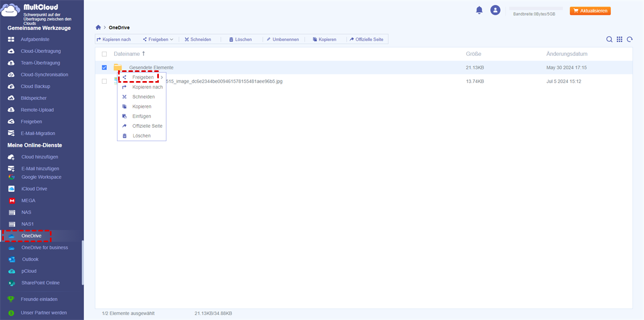Image resolution: width=644 pixels, height=320 pixels.
Task: Click OneDrive breadcrumb
Action: click(x=119, y=27)
